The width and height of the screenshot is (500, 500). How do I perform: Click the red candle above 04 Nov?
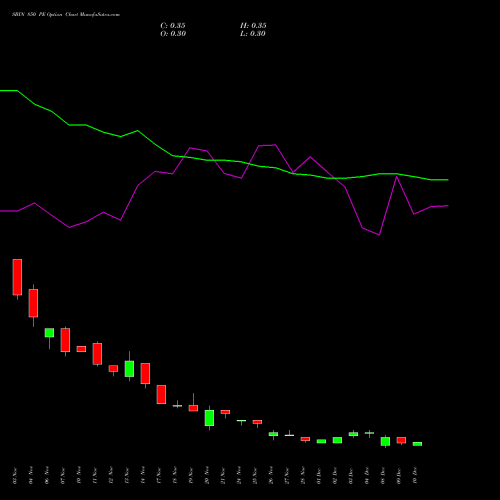point(33,303)
